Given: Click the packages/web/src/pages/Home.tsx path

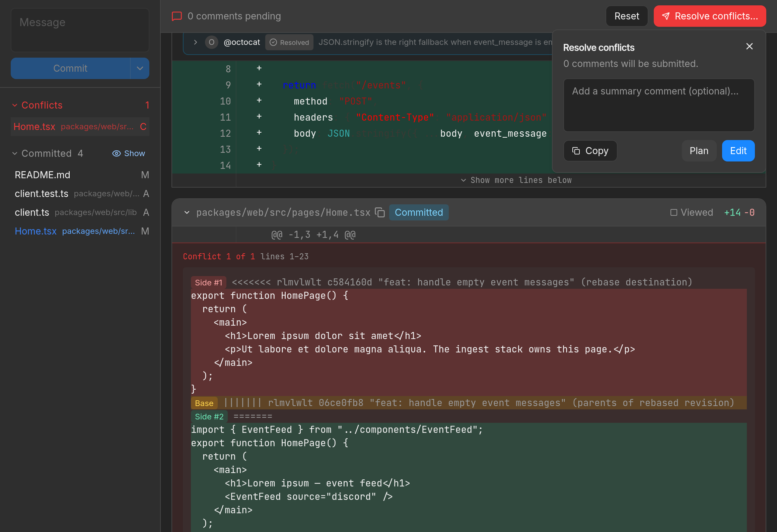Looking at the screenshot, I should 283,212.
